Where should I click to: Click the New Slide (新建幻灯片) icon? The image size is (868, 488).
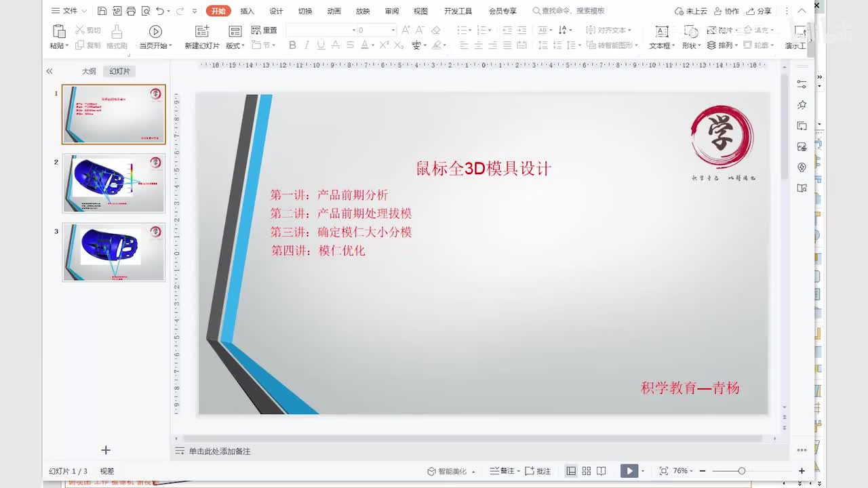pyautogui.click(x=202, y=31)
